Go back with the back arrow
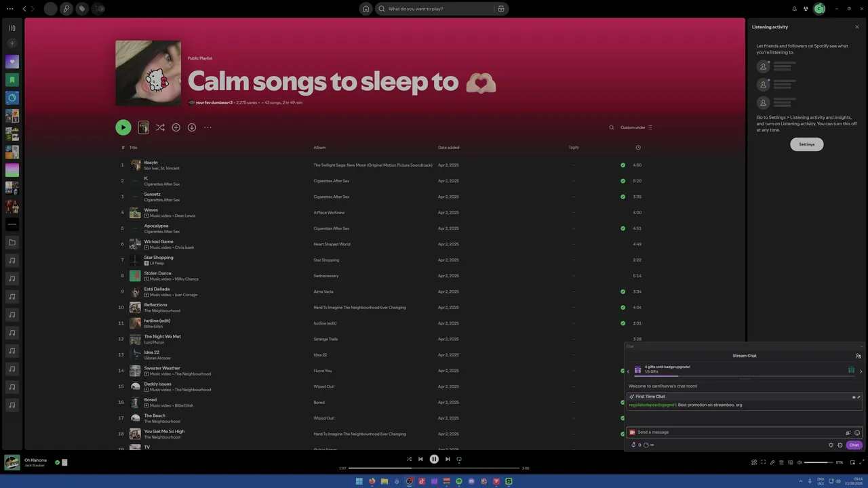Image resolution: width=868 pixels, height=488 pixels. pyautogui.click(x=24, y=9)
